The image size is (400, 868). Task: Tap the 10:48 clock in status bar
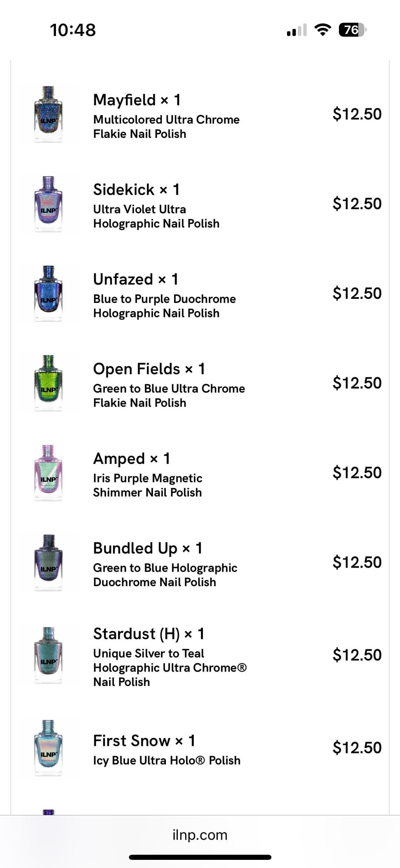pyautogui.click(x=73, y=30)
